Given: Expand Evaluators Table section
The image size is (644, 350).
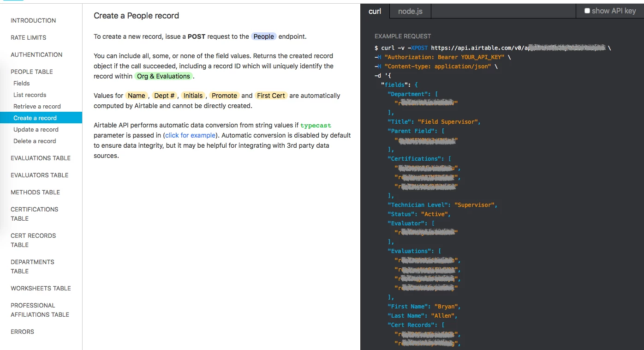Looking at the screenshot, I should click(x=39, y=175).
